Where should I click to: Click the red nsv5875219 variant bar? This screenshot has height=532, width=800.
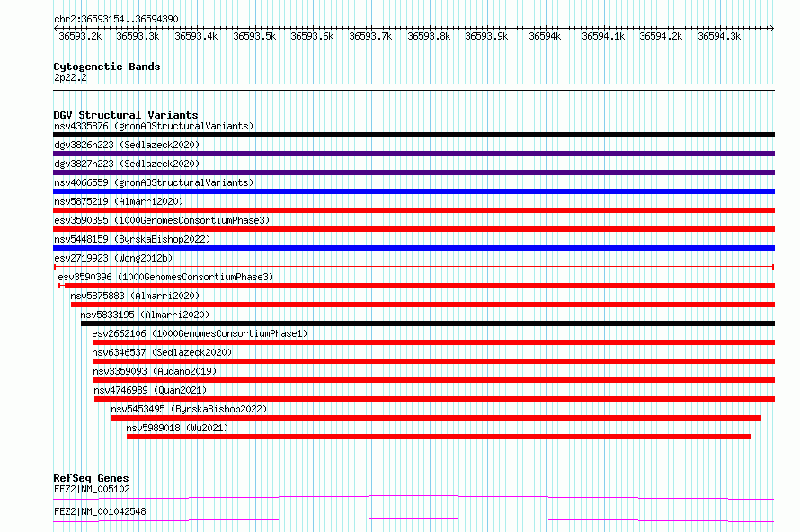[x=413, y=210]
